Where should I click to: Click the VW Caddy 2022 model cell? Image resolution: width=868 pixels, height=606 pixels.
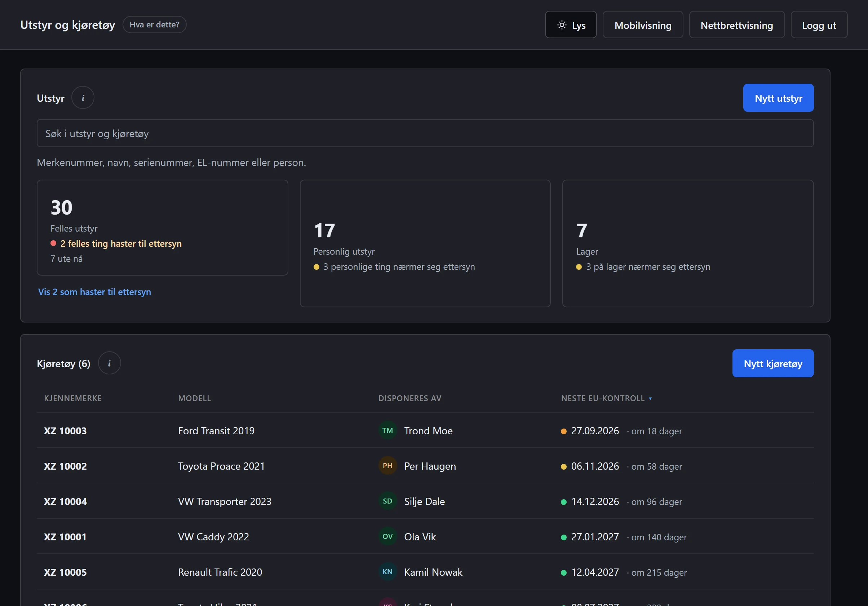(x=214, y=537)
